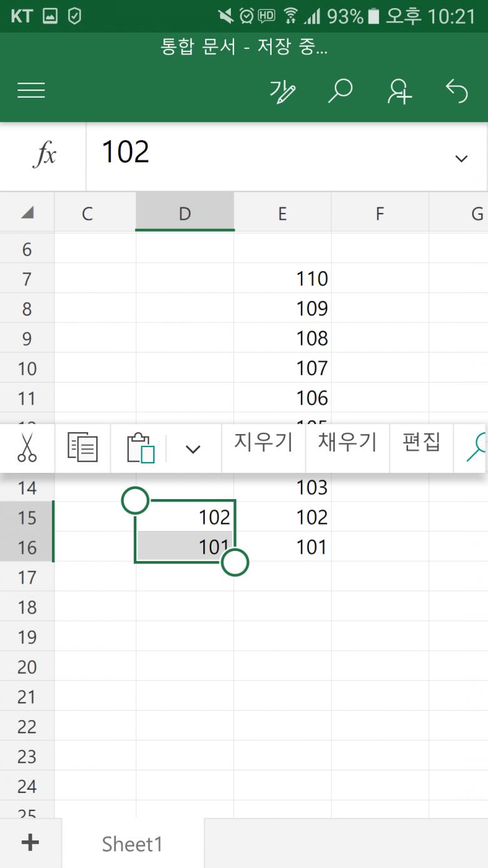Cut selection with scissors icon

tap(27, 448)
